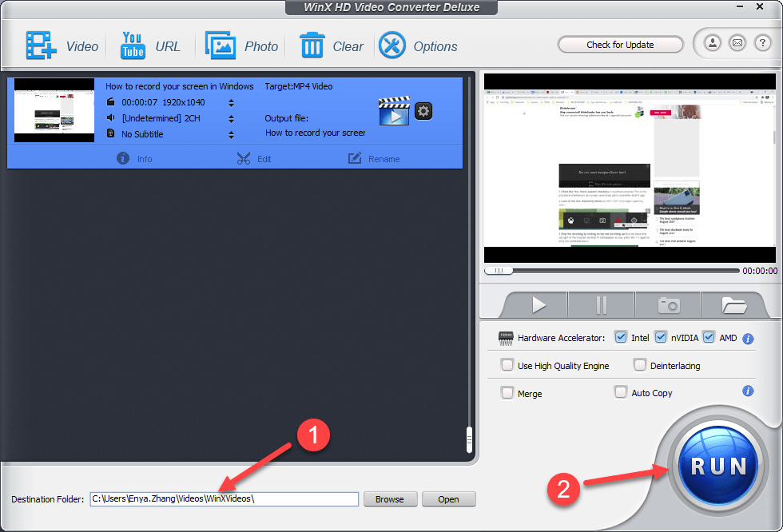
Task: Uncheck the nVIDIA checkbox
Action: 660,337
